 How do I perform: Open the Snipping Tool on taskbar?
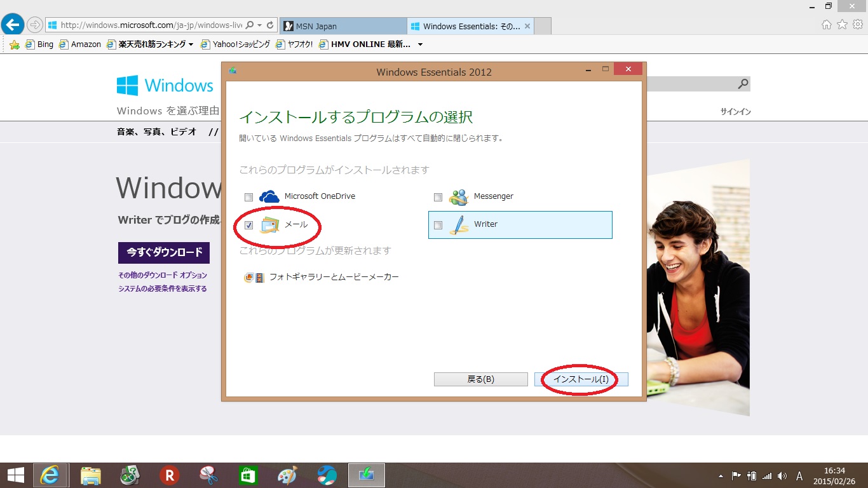pos(208,475)
